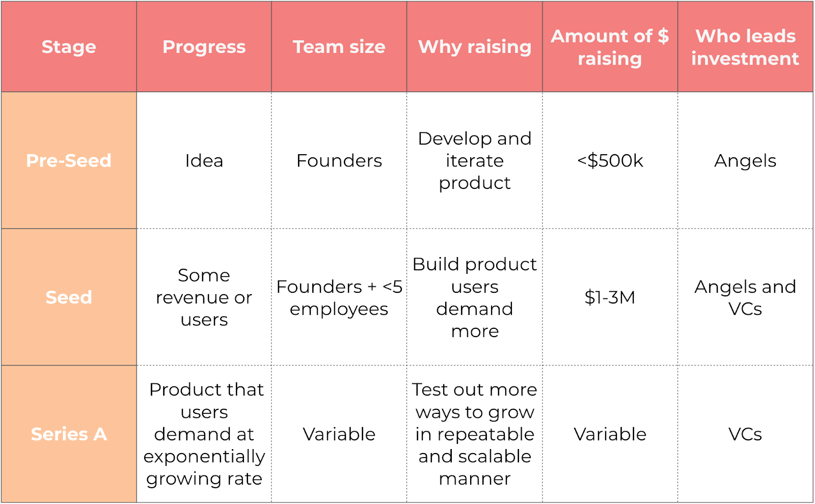Click the Series A row label
The height and width of the screenshot is (504, 815).
[69, 434]
